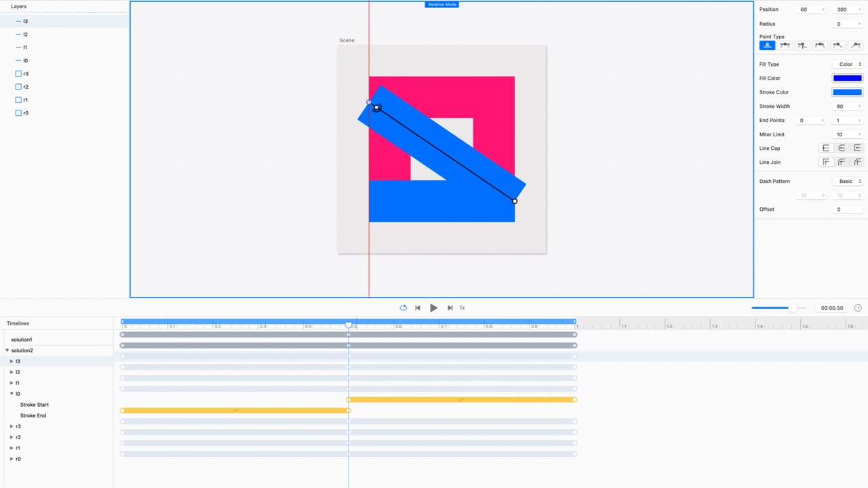
Task: Choose the sixth point type icon
Action: [x=855, y=45]
